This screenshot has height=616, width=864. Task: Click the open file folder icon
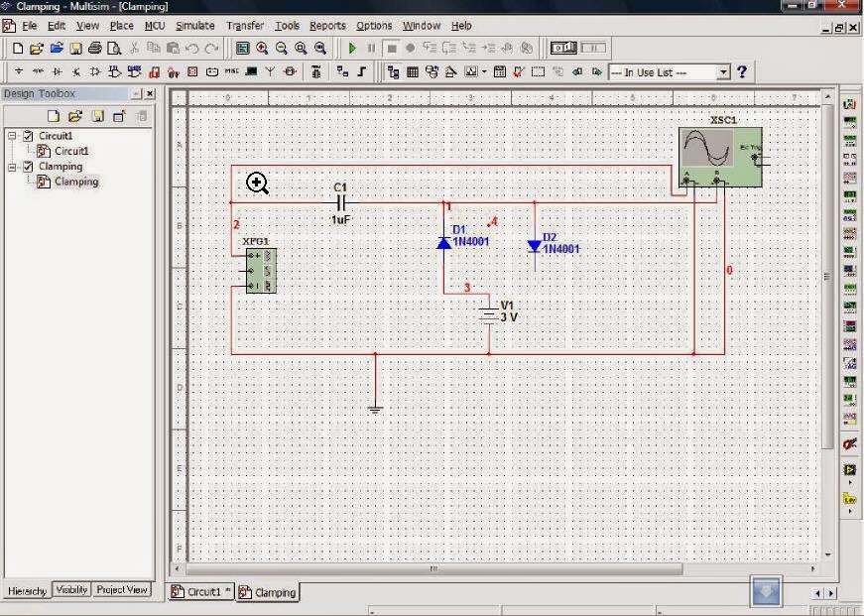(37, 49)
